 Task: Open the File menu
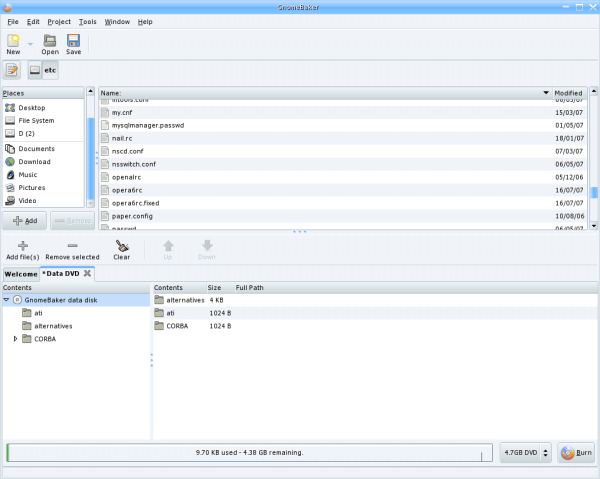click(x=13, y=22)
